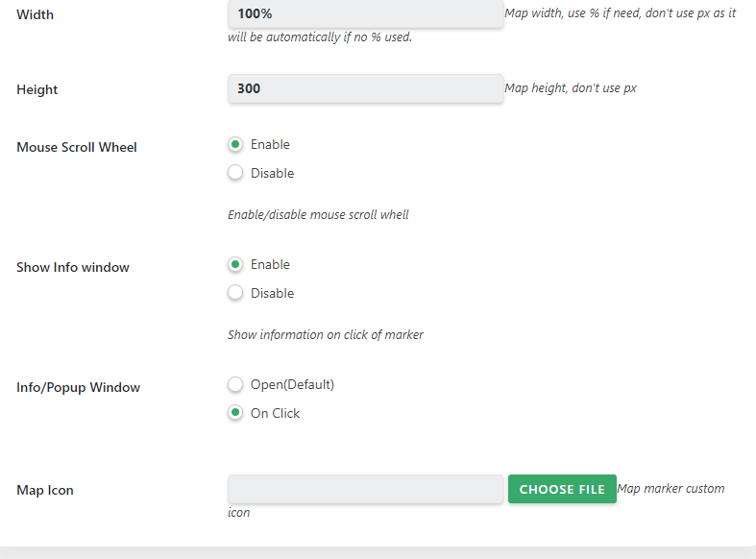Click the Height input field showing 300
The height and width of the screenshot is (559, 756).
pos(365,88)
